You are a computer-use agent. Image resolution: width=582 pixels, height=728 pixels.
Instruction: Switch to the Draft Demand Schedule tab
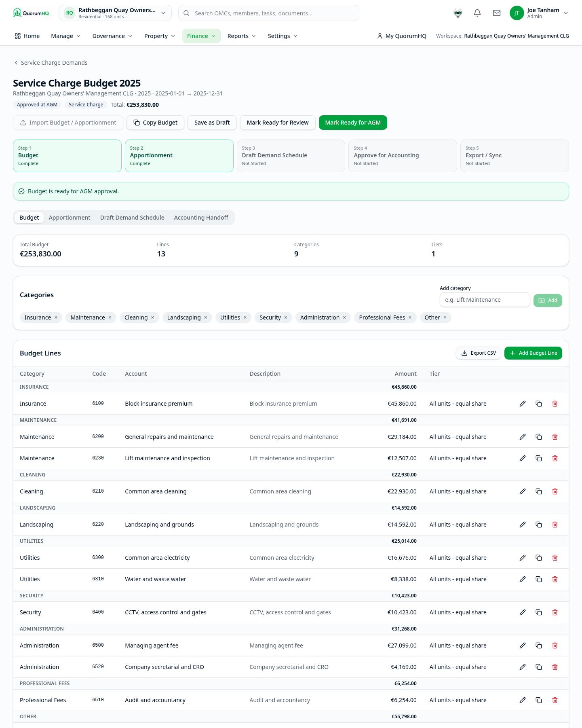pyautogui.click(x=132, y=218)
